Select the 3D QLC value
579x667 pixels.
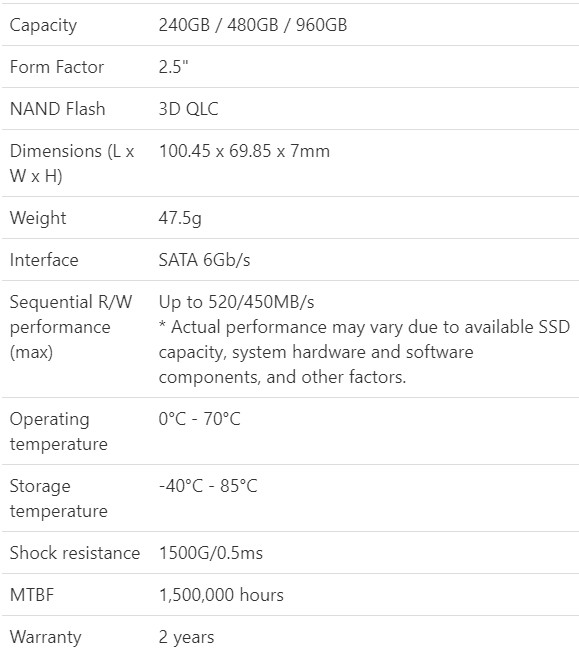pyautogui.click(x=188, y=109)
